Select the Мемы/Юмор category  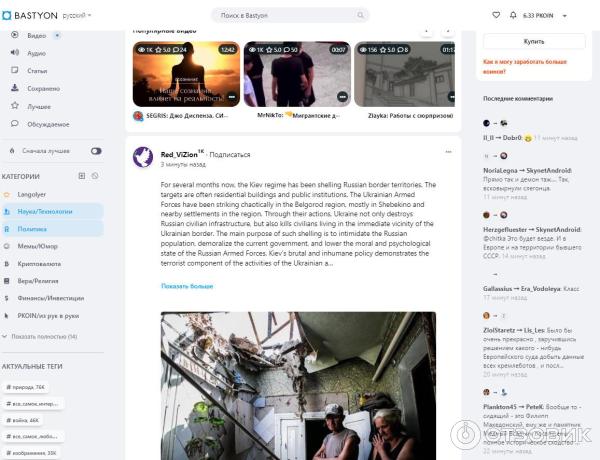[38, 246]
